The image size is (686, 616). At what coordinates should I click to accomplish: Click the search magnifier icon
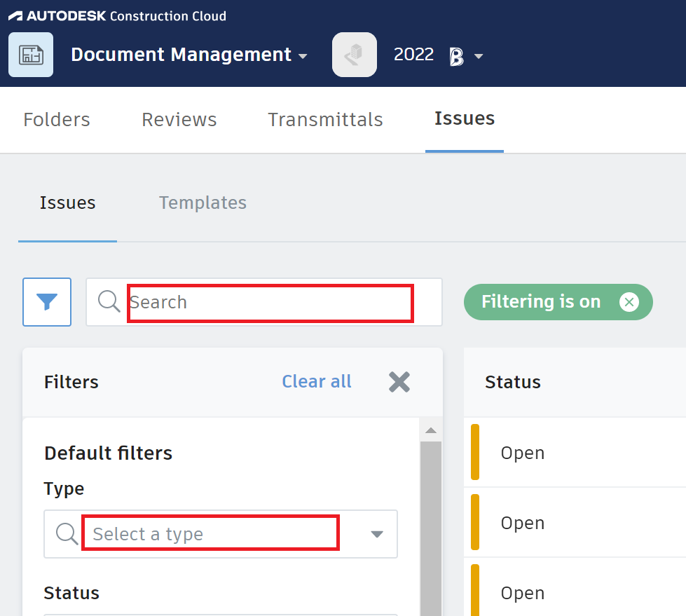(108, 302)
